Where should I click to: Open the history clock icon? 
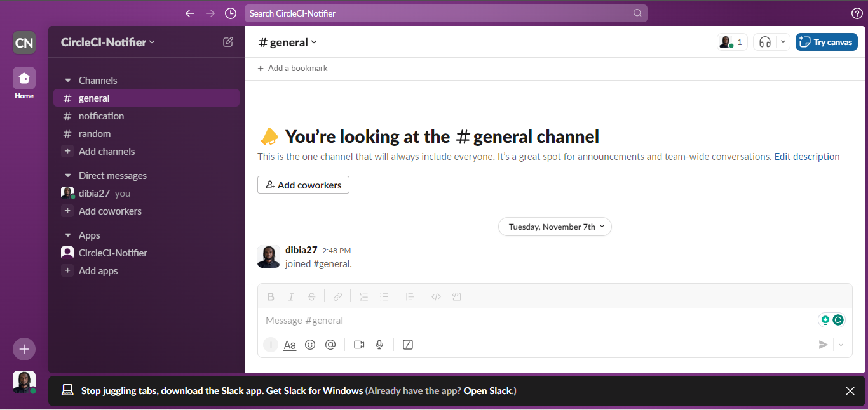231,13
